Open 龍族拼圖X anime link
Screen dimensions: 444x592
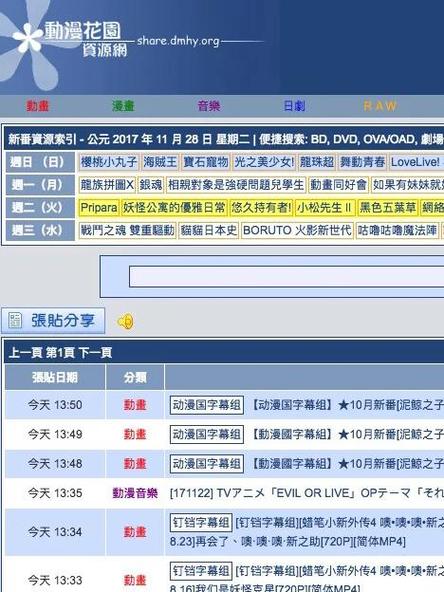107,185
